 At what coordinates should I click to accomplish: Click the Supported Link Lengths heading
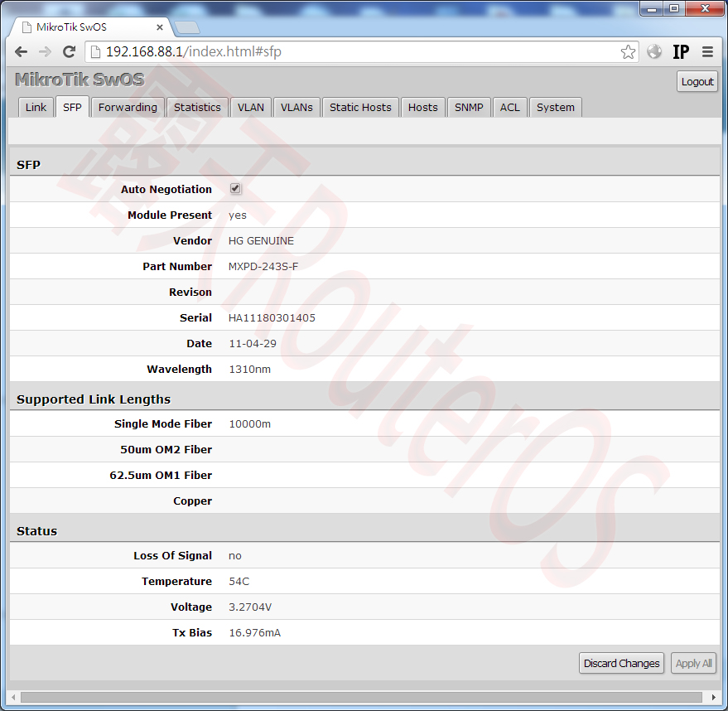94,399
